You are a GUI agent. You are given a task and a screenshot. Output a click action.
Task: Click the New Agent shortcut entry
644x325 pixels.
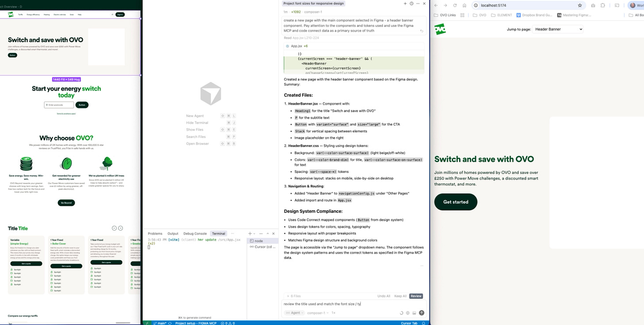coord(211,116)
